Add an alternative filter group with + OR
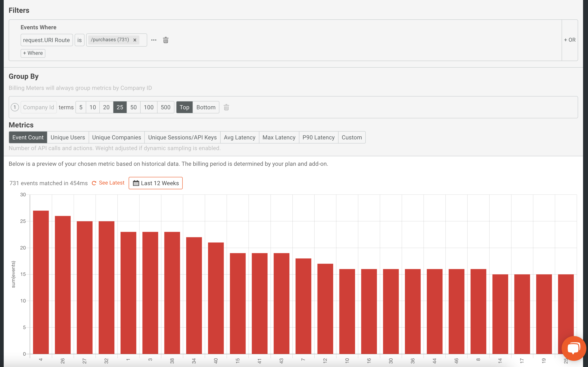Screen dimensions: 588x367 [570, 40]
